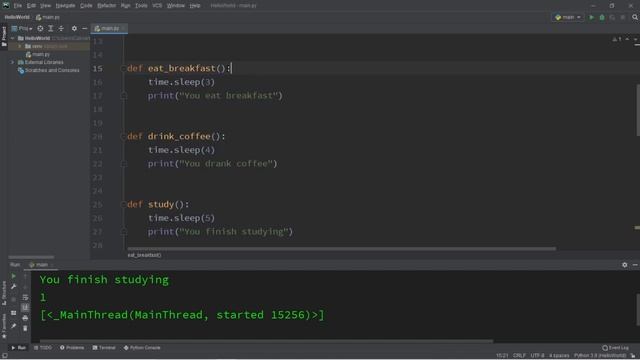Image resolution: width=640 pixels, height=360 pixels.
Task: Open the Project view selector dropdown
Action: (x=22, y=29)
